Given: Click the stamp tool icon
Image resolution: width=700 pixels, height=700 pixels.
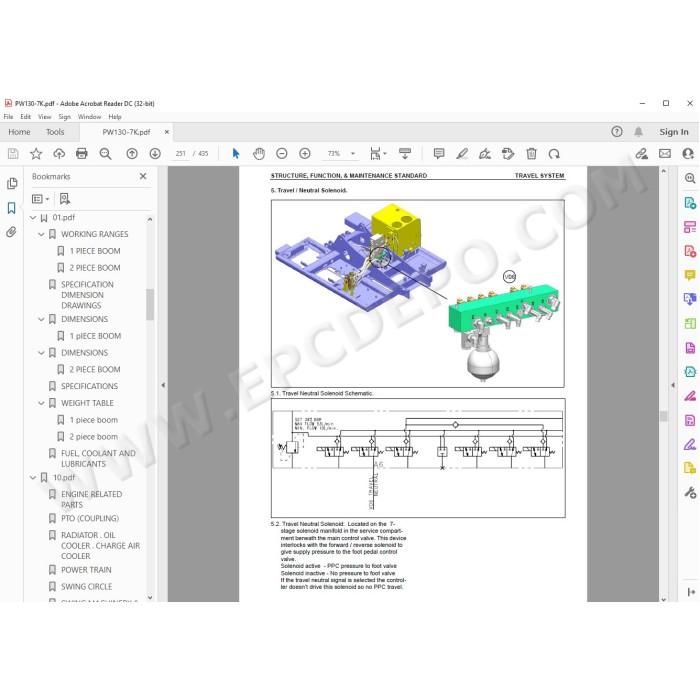Looking at the screenshot, I should point(508,154).
